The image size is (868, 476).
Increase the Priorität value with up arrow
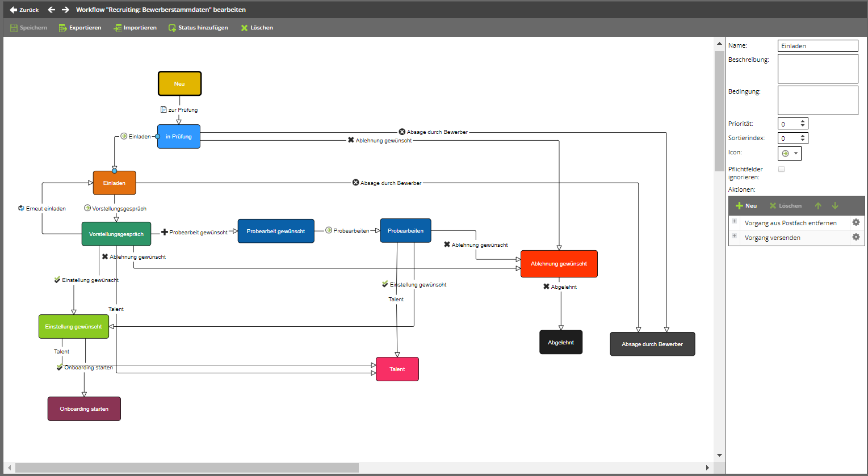[803, 121]
